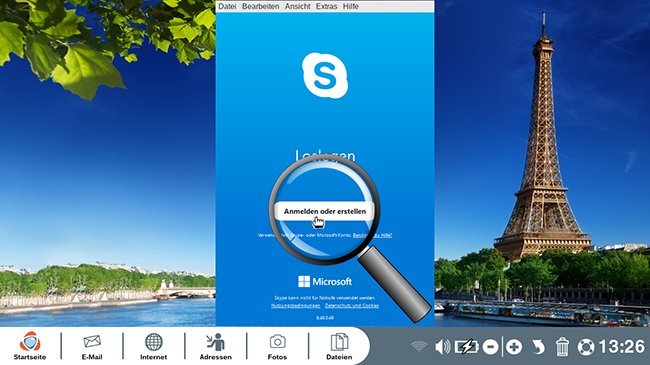Open the trash bin icon
The width and height of the screenshot is (650, 365).
tap(562, 347)
